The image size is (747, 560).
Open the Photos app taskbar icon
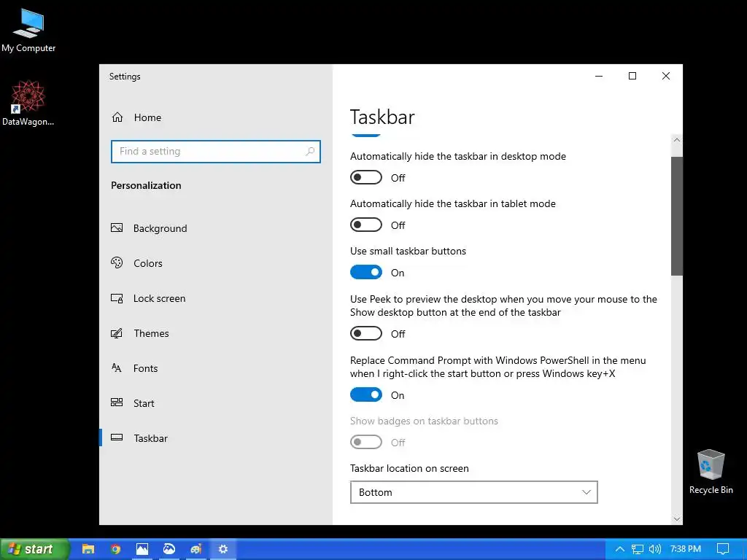(142, 549)
